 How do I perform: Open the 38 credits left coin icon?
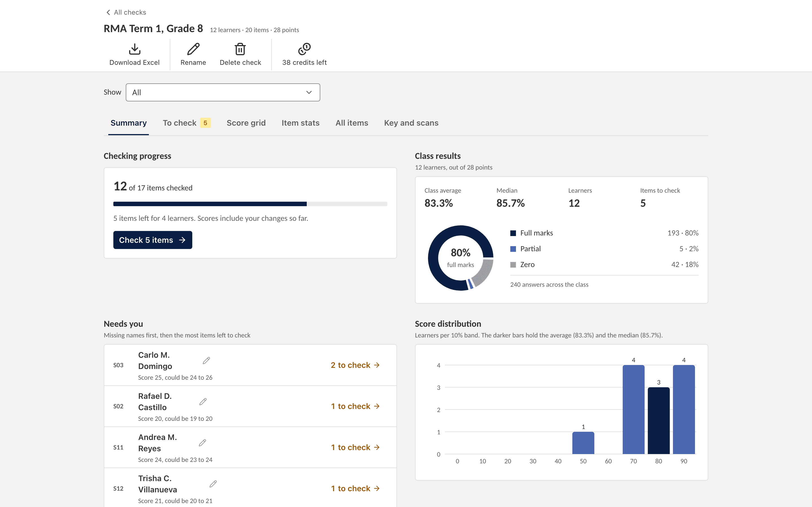click(304, 49)
